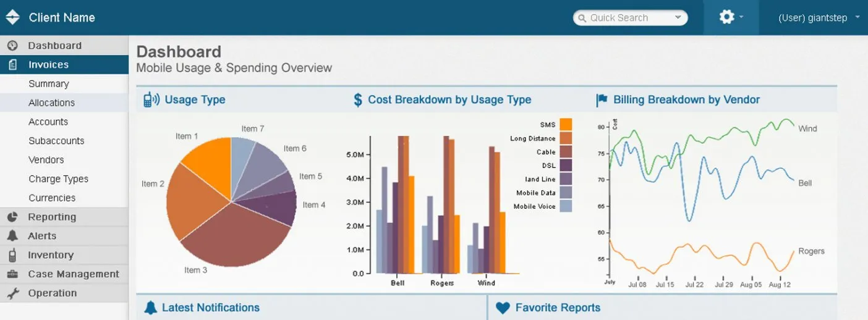Image resolution: width=868 pixels, height=320 pixels.
Task: Click the client logo icon in header
Action: [13, 17]
